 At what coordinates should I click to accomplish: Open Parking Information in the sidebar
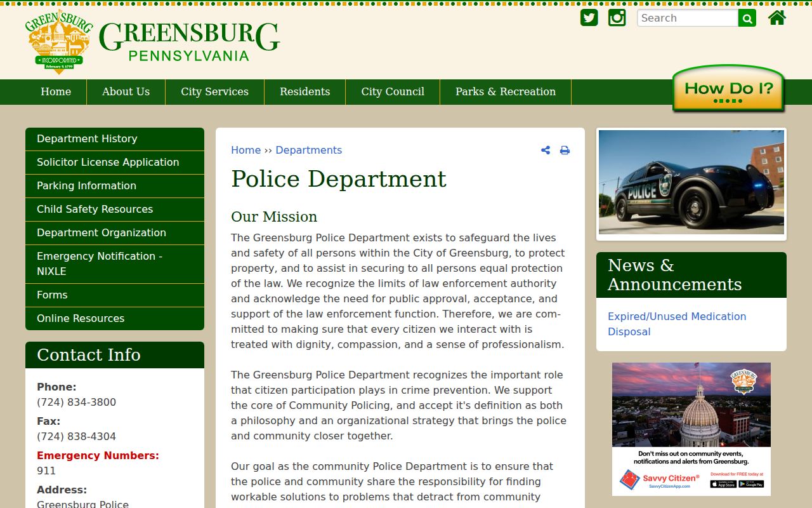coord(115,186)
